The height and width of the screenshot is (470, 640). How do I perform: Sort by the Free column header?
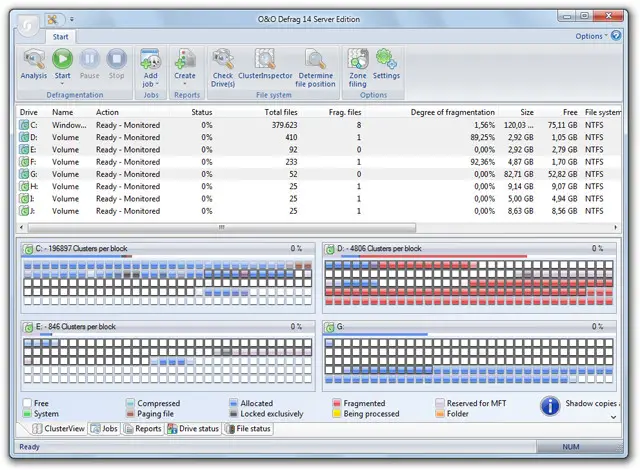570,112
